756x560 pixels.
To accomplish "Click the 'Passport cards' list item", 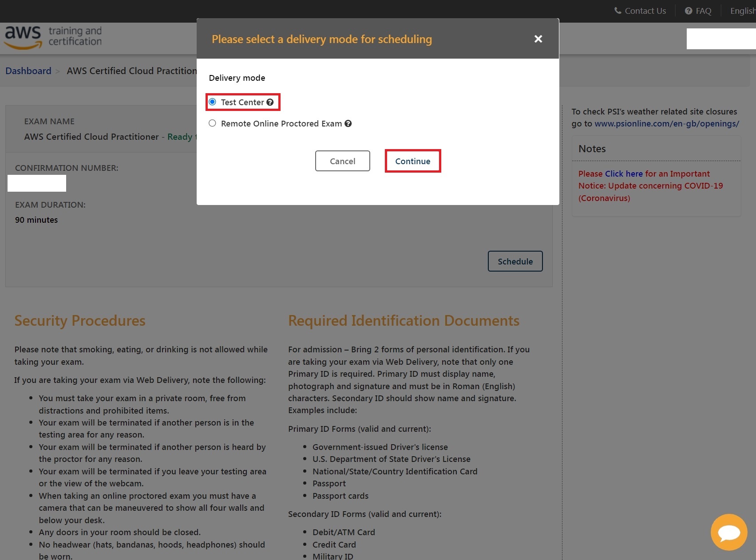I will coord(340,496).
